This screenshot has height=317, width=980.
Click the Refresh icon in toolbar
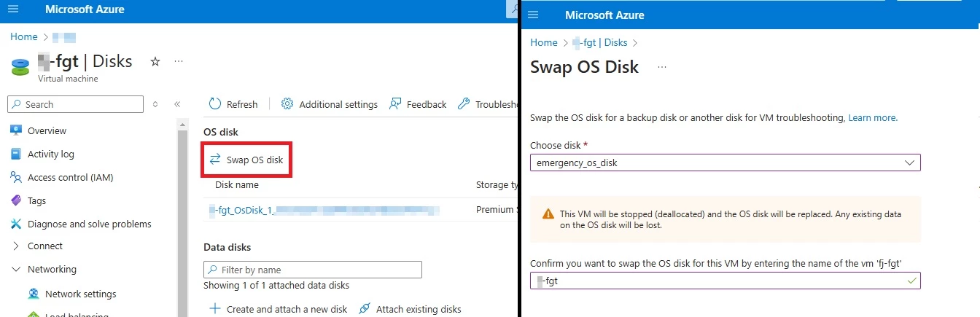point(215,104)
